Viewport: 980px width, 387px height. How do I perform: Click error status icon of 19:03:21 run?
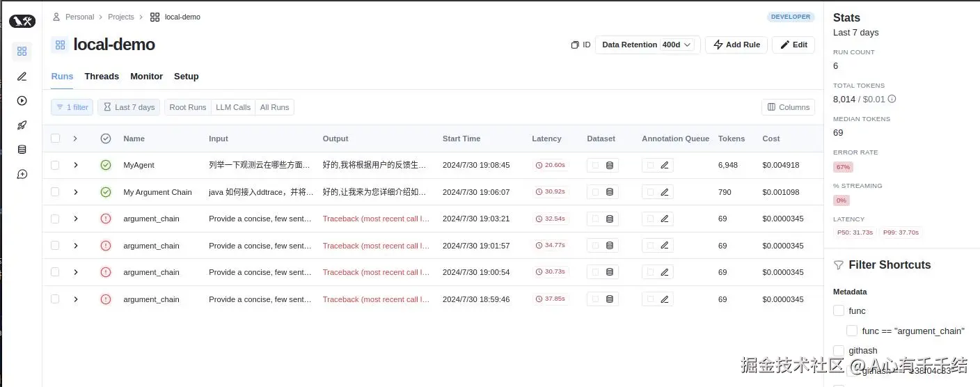[106, 219]
